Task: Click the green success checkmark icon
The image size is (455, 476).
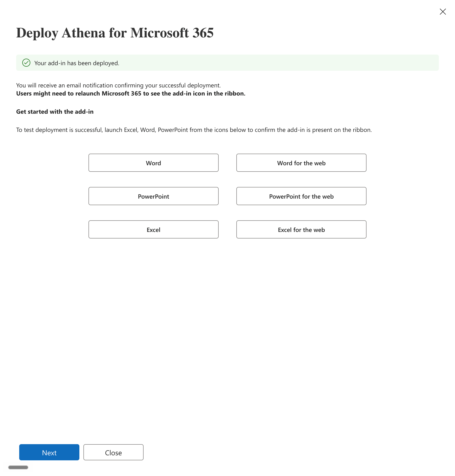Action: point(26,63)
